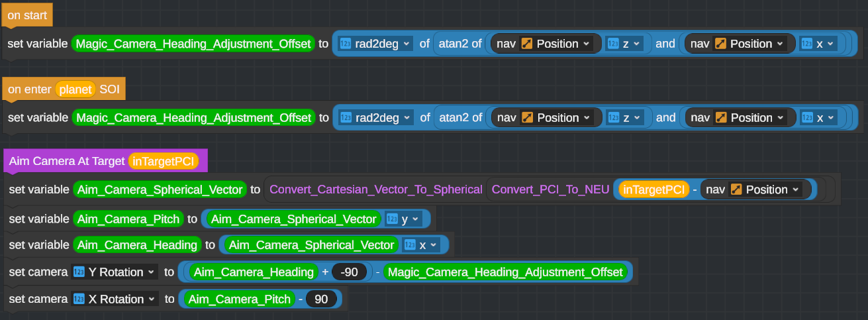This screenshot has width=868, height=320.
Task: Click the Convert_Cartesian_Vector_To_Spherical expression
Action: pyautogui.click(x=375, y=189)
